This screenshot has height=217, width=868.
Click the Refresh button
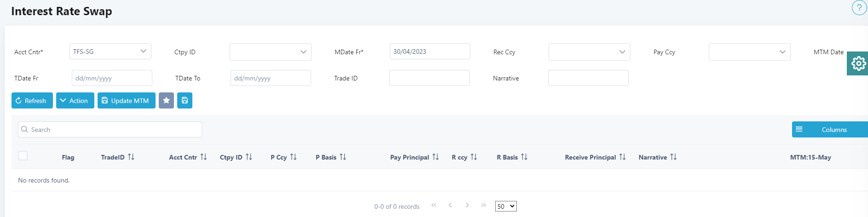pyautogui.click(x=32, y=101)
